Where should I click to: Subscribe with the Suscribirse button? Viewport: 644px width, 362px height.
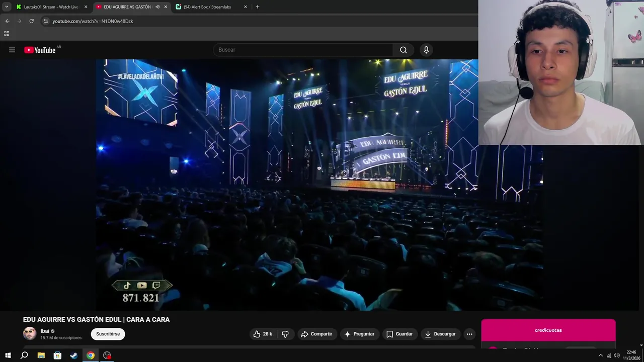click(108, 334)
